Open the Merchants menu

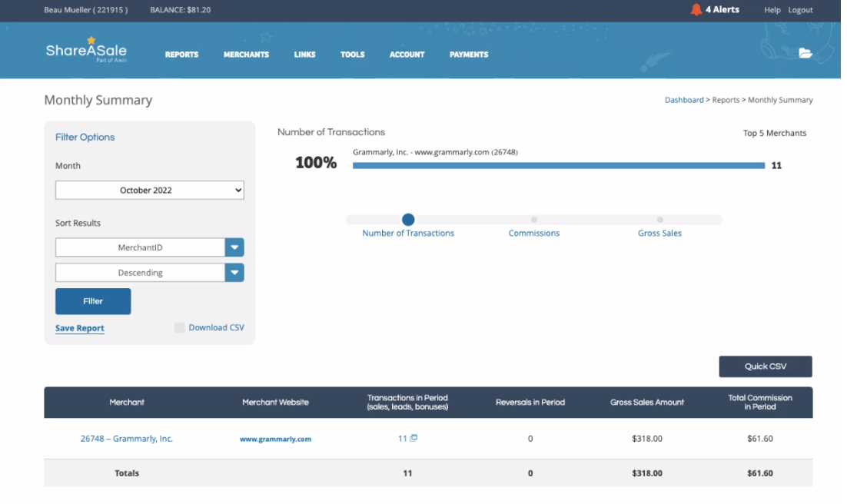246,55
